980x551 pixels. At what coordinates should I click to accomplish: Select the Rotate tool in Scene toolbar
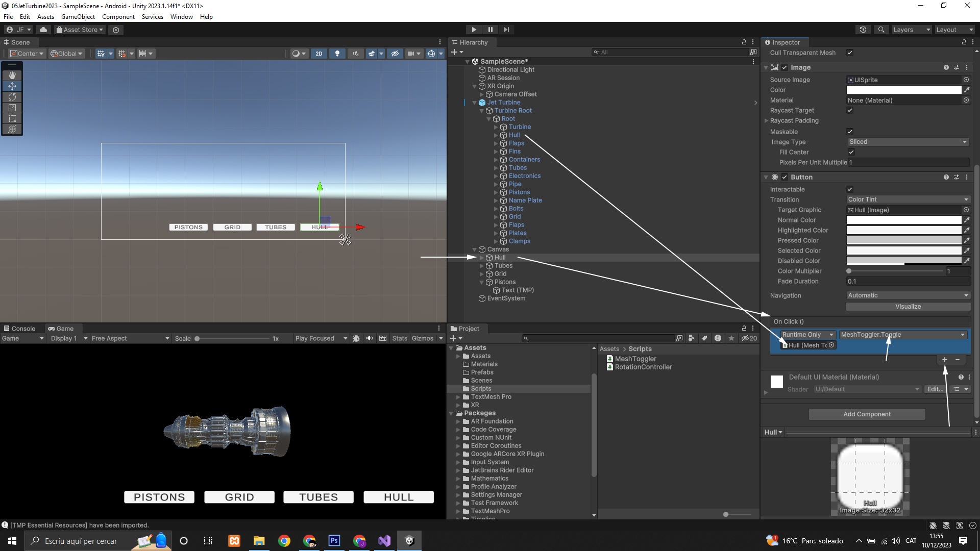pyautogui.click(x=12, y=97)
